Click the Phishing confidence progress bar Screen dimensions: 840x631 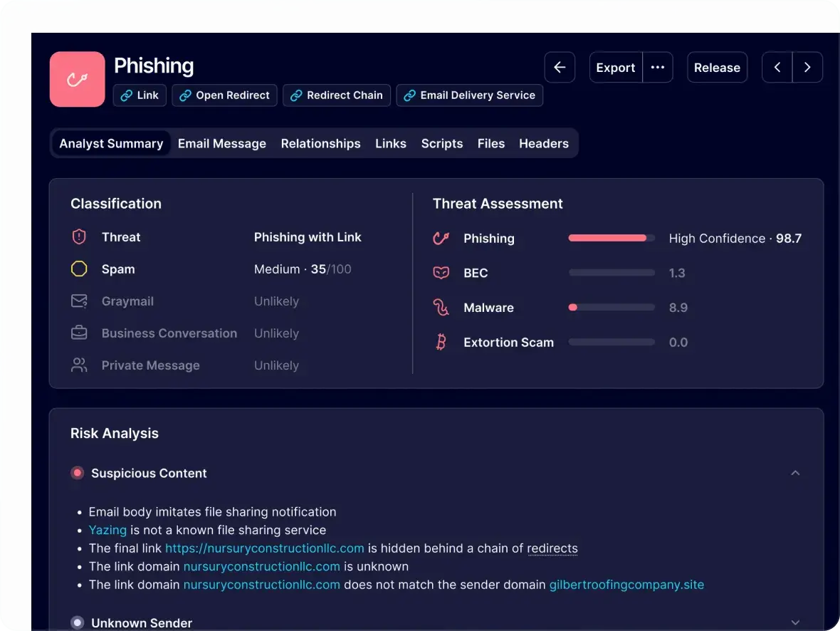(611, 238)
